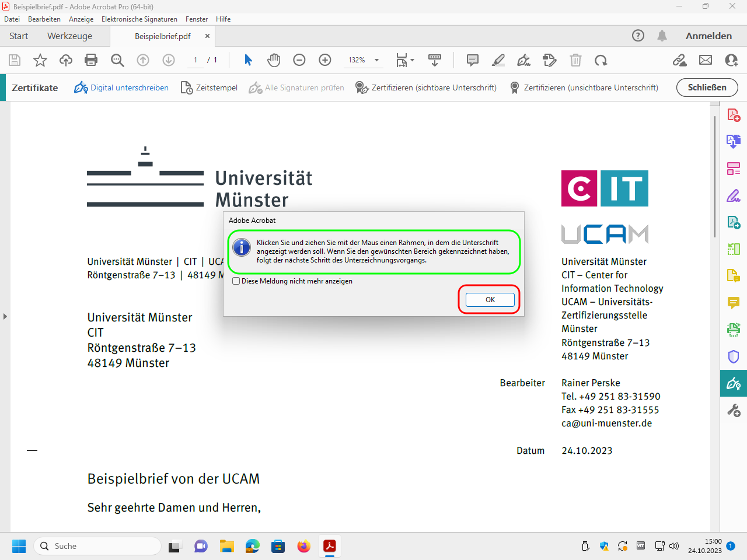Open the zoom level dropdown at 132%
Viewport: 747px width, 560px height.
376,60
